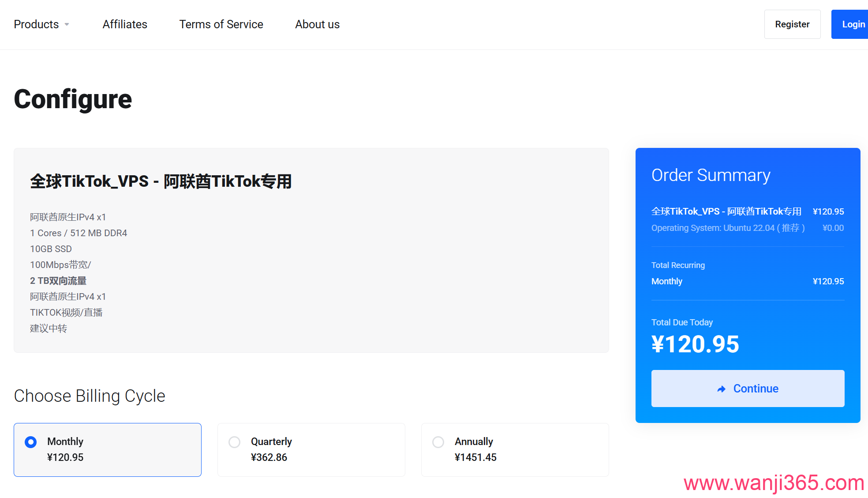868x498 pixels.
Task: Click the Operating System Ubuntu 22.04 line
Action: pyautogui.click(x=728, y=228)
